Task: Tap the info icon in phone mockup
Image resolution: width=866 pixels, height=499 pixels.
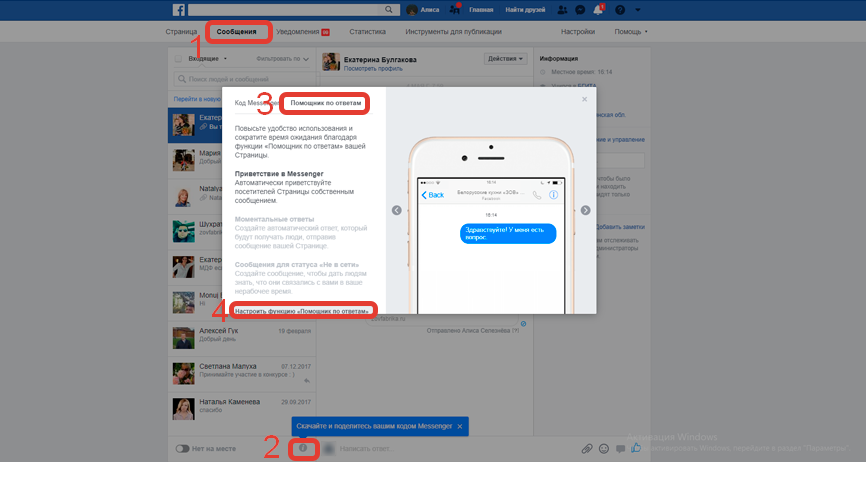Action: 553,195
